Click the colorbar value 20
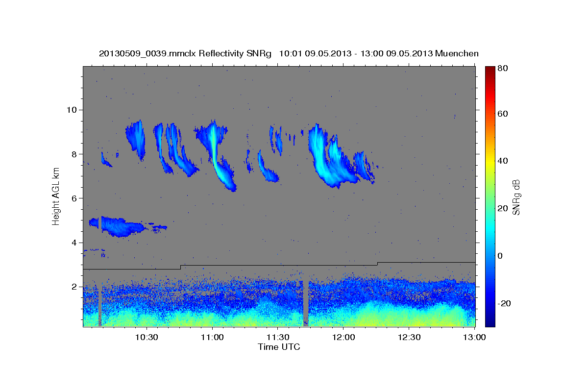The image size is (588, 392). pos(502,208)
